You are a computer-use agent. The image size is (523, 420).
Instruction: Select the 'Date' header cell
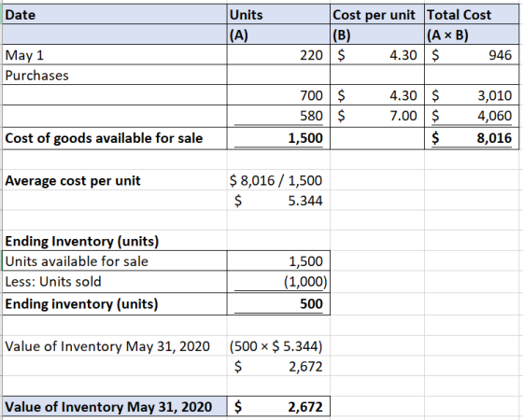(115, 14)
